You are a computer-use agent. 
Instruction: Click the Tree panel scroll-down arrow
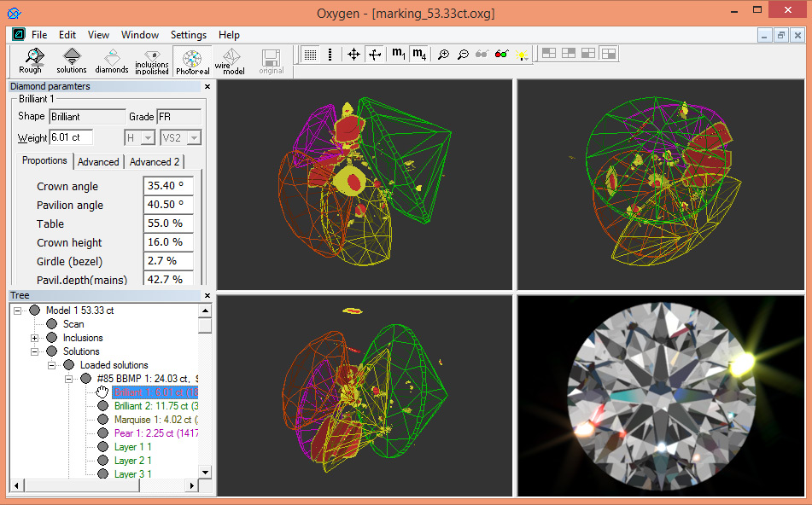click(205, 472)
